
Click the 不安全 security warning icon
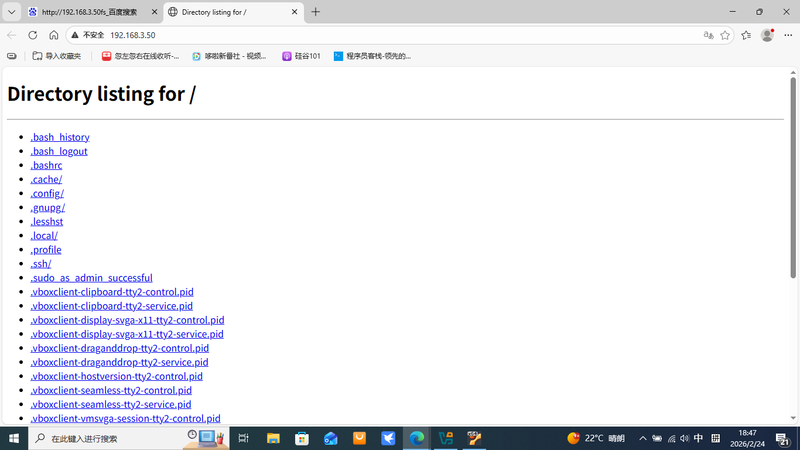click(75, 35)
